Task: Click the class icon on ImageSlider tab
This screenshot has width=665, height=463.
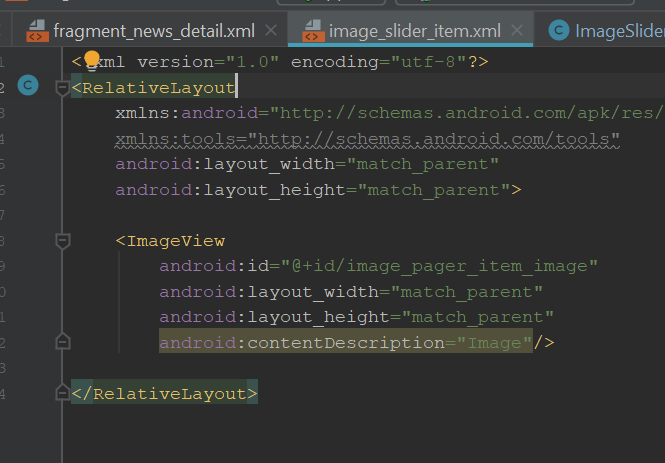Action: click(x=559, y=30)
